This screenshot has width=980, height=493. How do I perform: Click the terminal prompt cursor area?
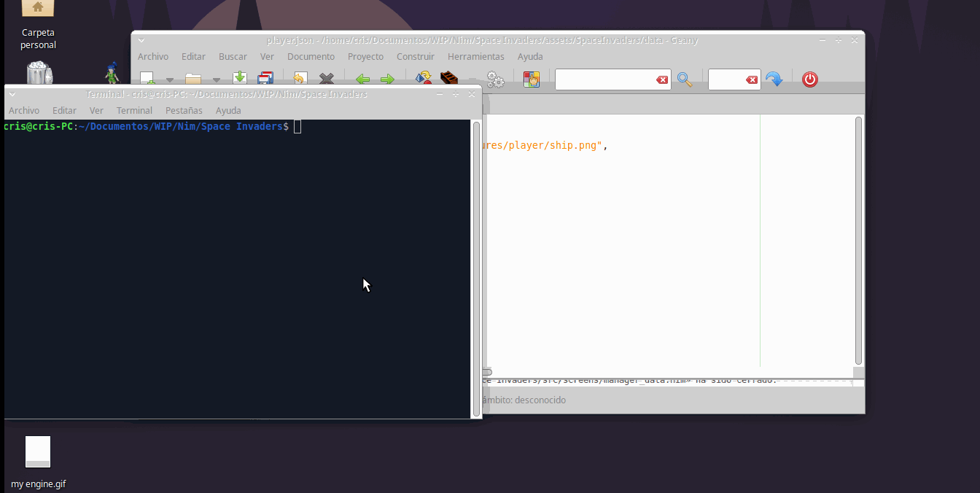(297, 127)
